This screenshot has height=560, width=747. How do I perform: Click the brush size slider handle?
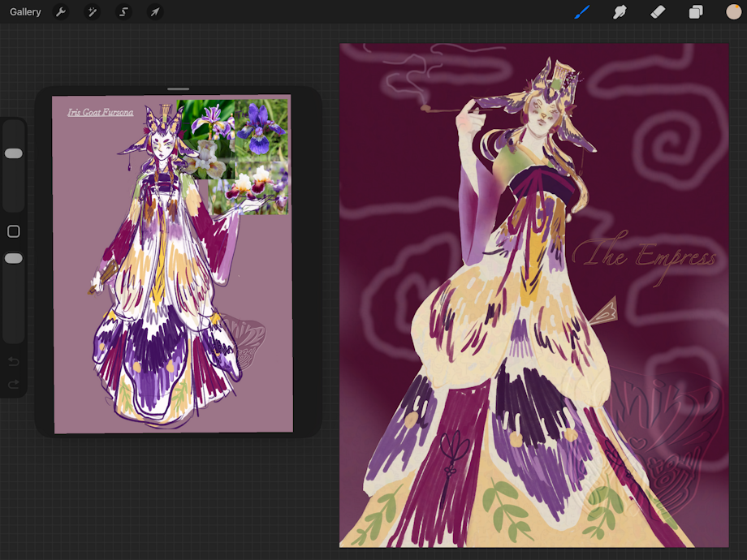click(x=13, y=153)
